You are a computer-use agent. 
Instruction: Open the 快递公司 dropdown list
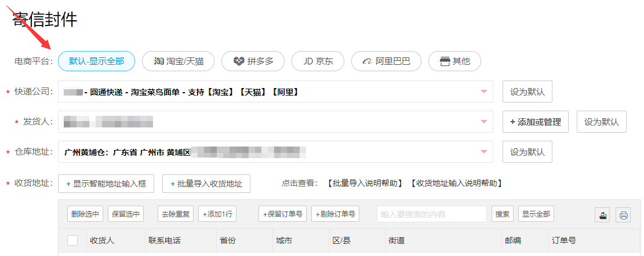[484, 92]
